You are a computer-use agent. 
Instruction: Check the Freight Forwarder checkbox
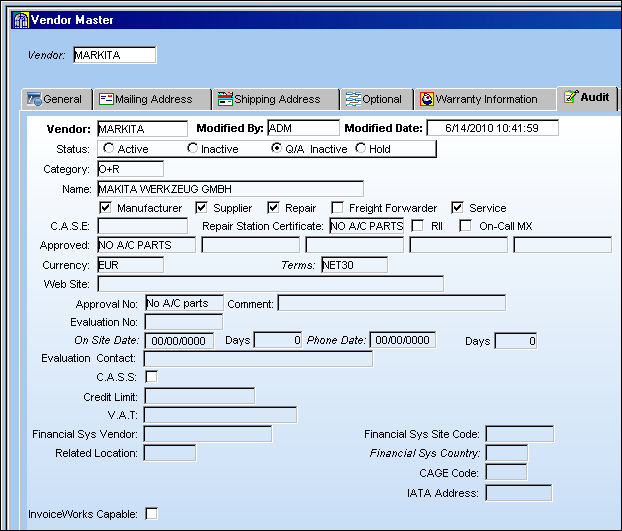(x=337, y=207)
